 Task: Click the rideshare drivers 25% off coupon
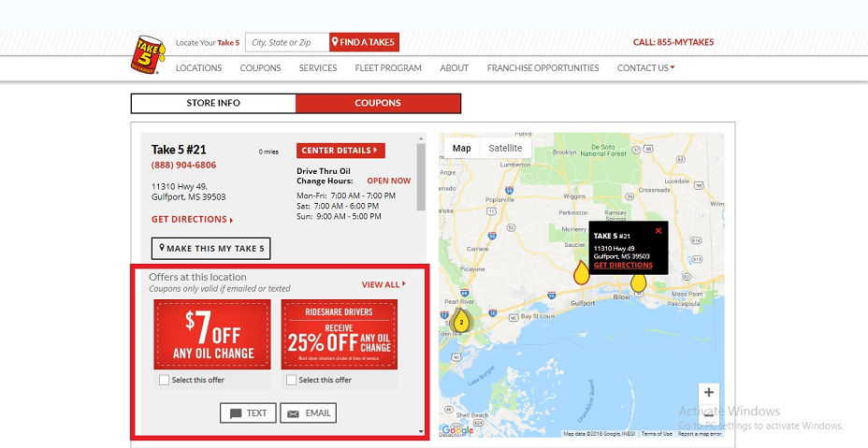(x=340, y=335)
